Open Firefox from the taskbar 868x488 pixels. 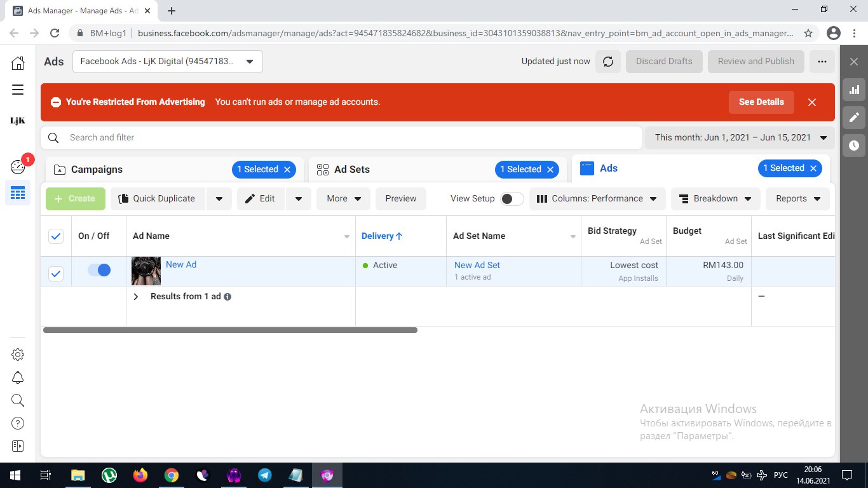140,475
